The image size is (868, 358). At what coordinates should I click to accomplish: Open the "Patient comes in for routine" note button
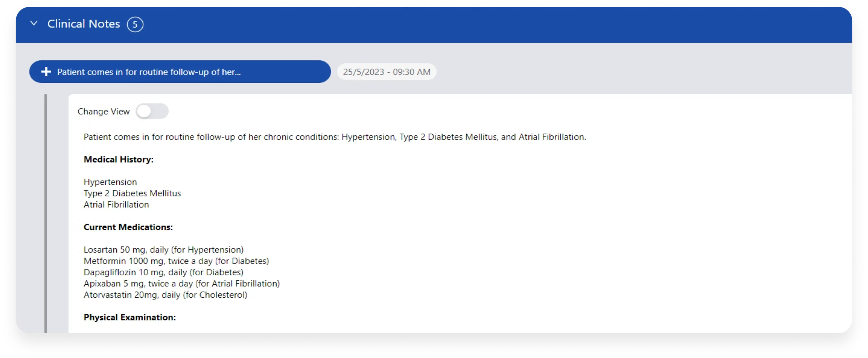(x=180, y=72)
